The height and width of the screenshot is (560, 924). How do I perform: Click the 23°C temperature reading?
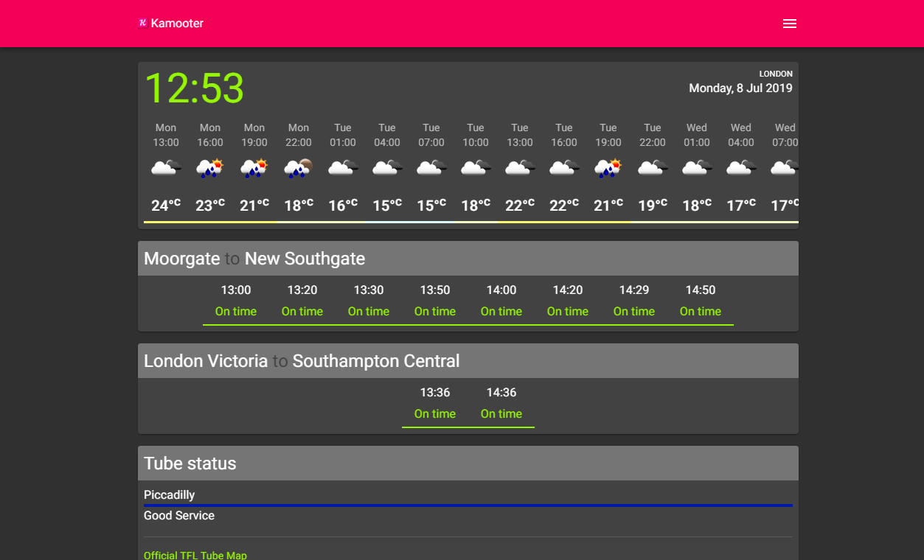(210, 205)
